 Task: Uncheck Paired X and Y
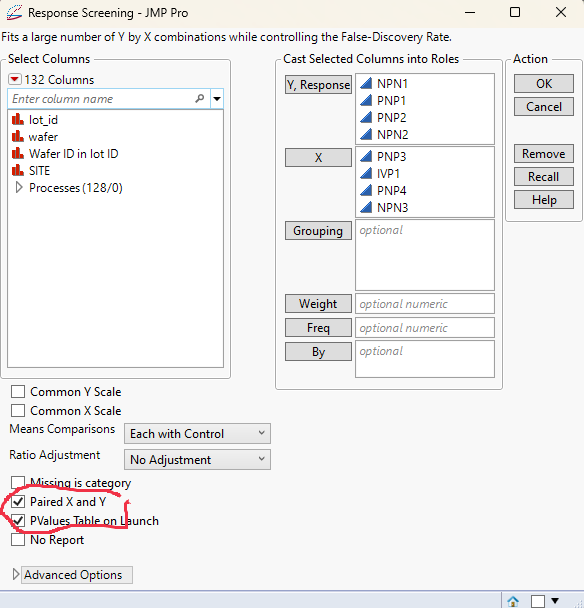pos(18,502)
